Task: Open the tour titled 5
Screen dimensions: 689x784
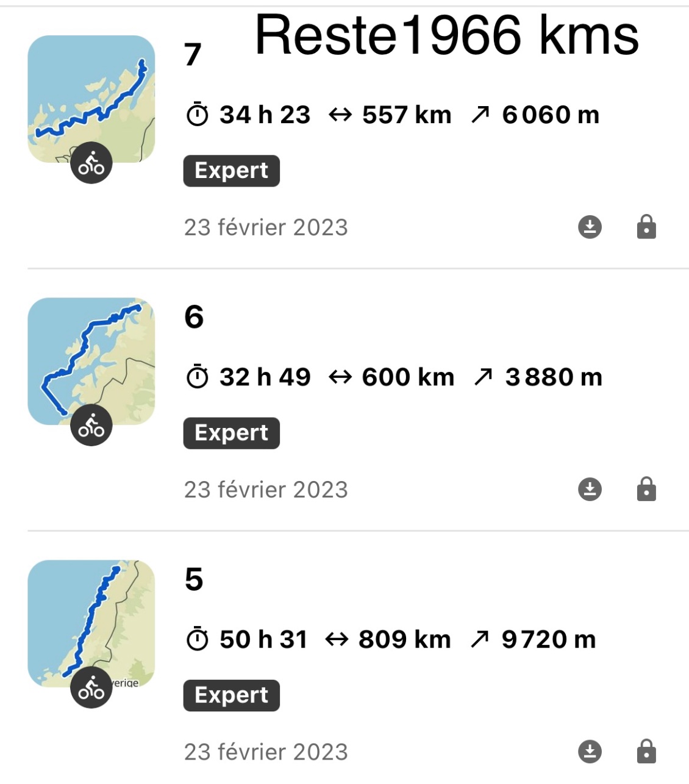Action: click(x=194, y=579)
